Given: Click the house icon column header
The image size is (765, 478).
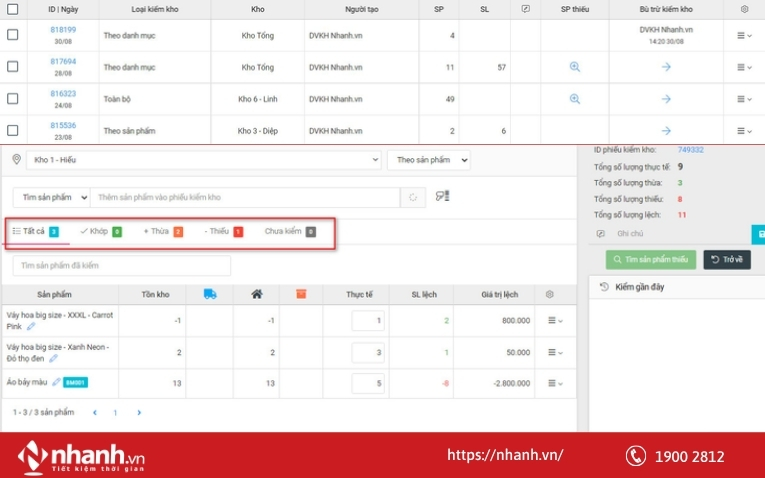Looking at the screenshot, I should pos(257,294).
